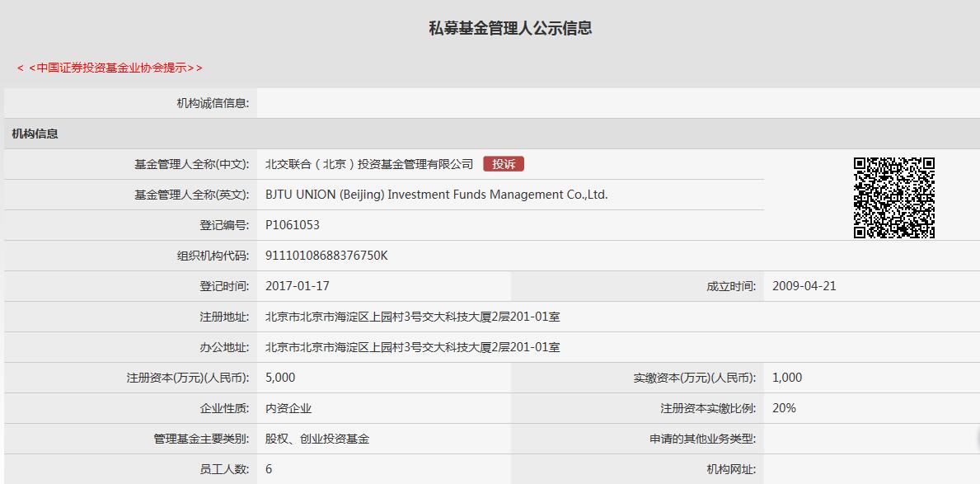Select the 注册地址 address value
The image size is (980, 484).
(412, 317)
